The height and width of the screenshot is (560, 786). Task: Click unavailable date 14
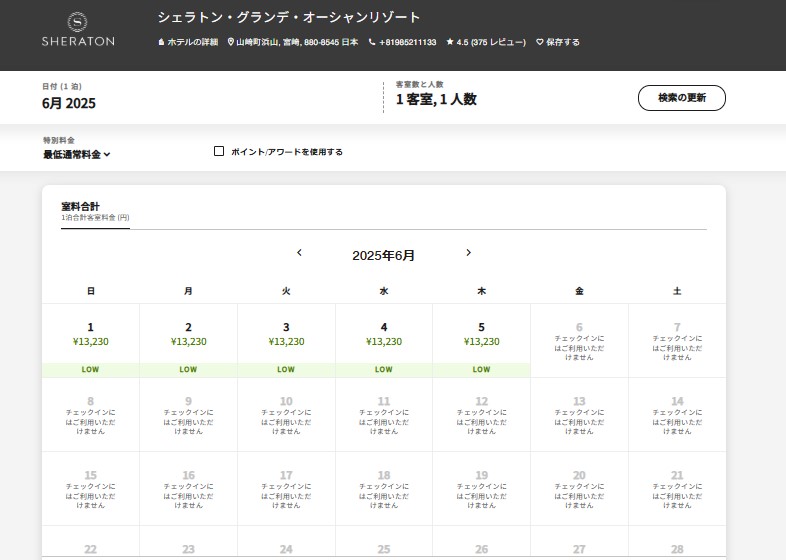677,415
